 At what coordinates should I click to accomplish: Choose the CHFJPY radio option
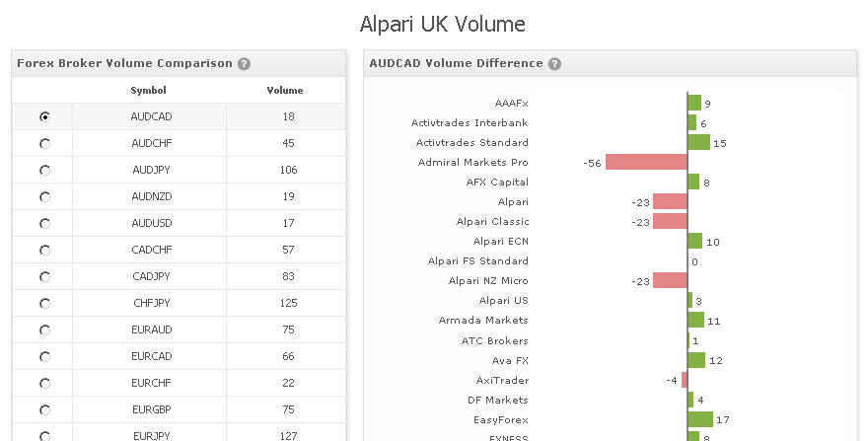pos(44,303)
